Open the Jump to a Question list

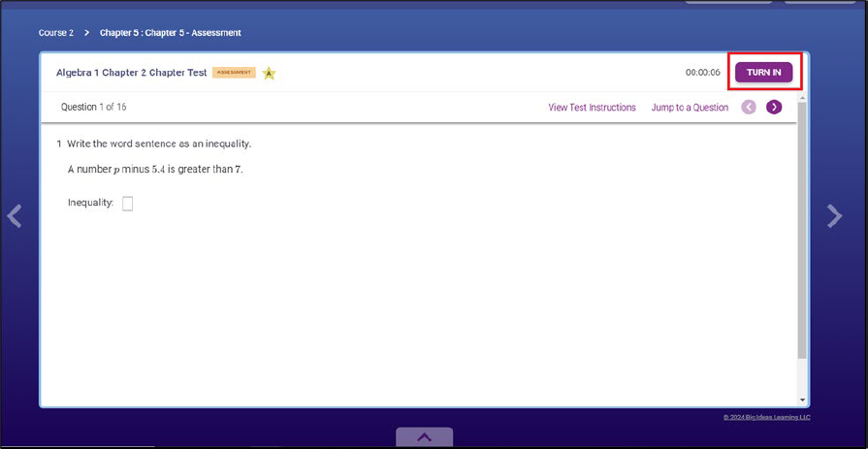(x=690, y=108)
